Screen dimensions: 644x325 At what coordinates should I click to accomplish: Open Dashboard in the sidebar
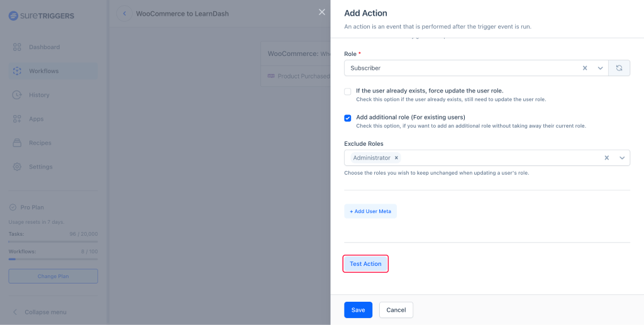coord(53,47)
